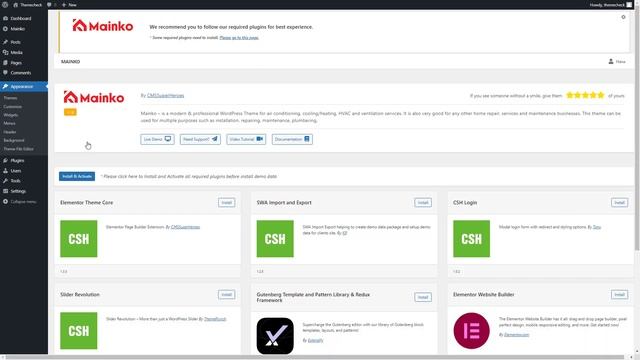This screenshot has height=360, width=640.
Task: Click the CSH icon of Elementor Theme Core
Action: coord(79,239)
